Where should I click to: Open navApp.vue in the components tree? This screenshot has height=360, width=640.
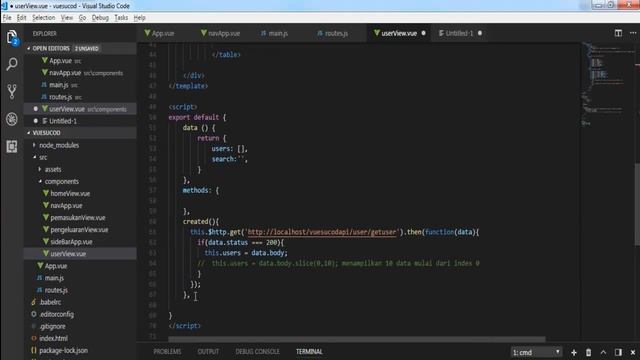(x=66, y=205)
